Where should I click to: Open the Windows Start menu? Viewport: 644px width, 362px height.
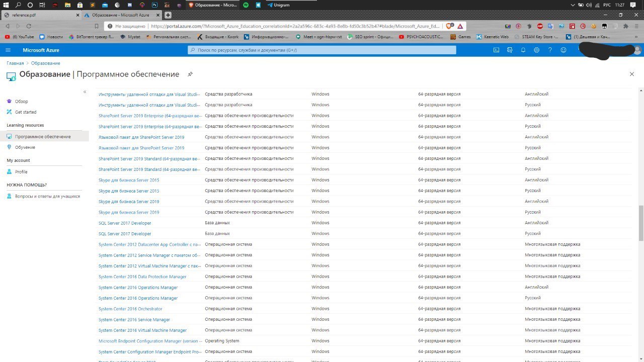[x=6, y=5]
